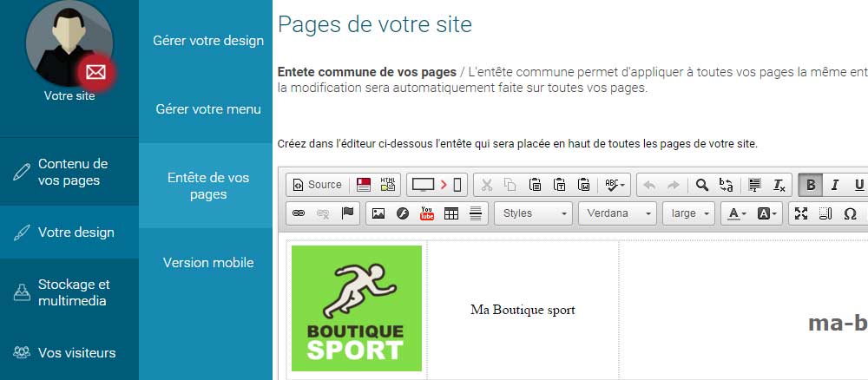Open Vos visiteurs section
This screenshot has height=380, width=868.
point(69,353)
